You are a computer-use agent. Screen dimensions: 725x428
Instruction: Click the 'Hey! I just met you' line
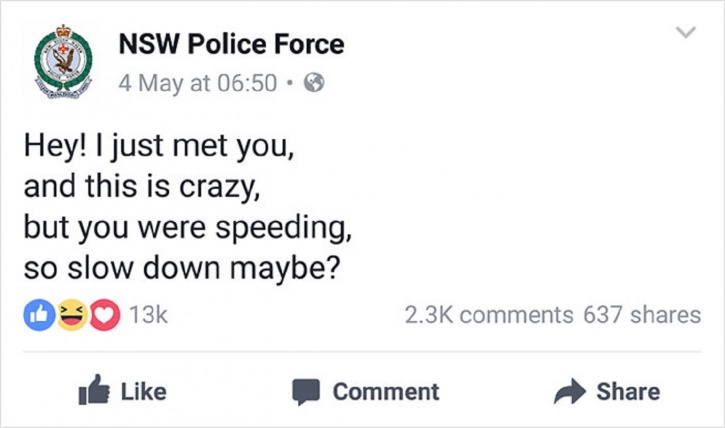pyautogui.click(x=159, y=147)
